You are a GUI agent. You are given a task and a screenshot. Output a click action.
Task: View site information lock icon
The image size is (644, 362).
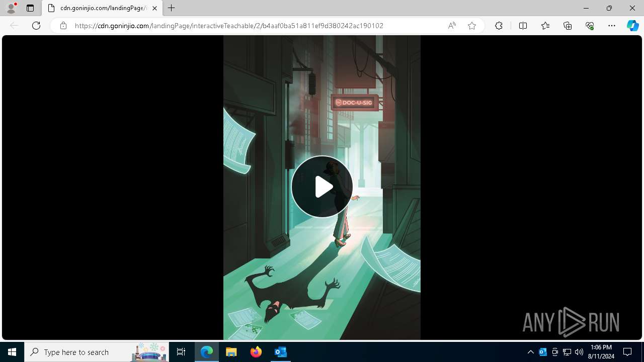(63, 26)
